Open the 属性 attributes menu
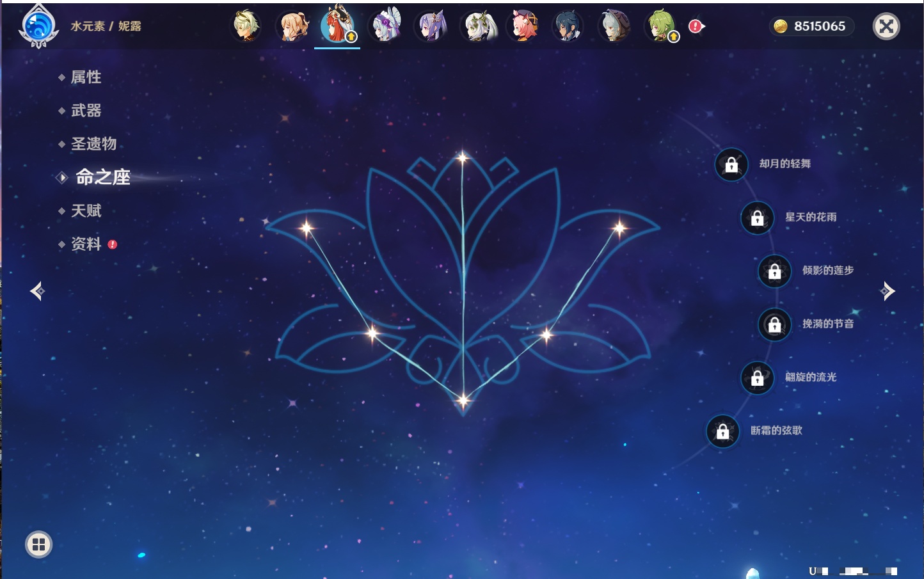 click(x=86, y=77)
